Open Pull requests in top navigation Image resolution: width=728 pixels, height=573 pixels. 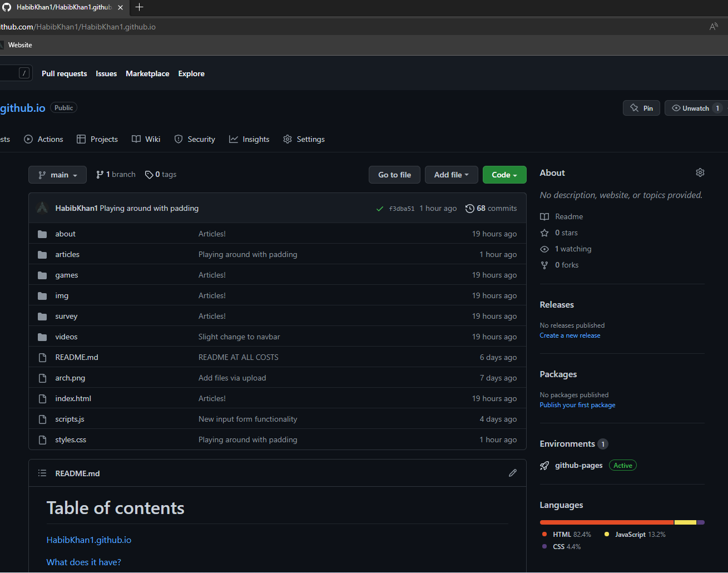pyautogui.click(x=65, y=73)
